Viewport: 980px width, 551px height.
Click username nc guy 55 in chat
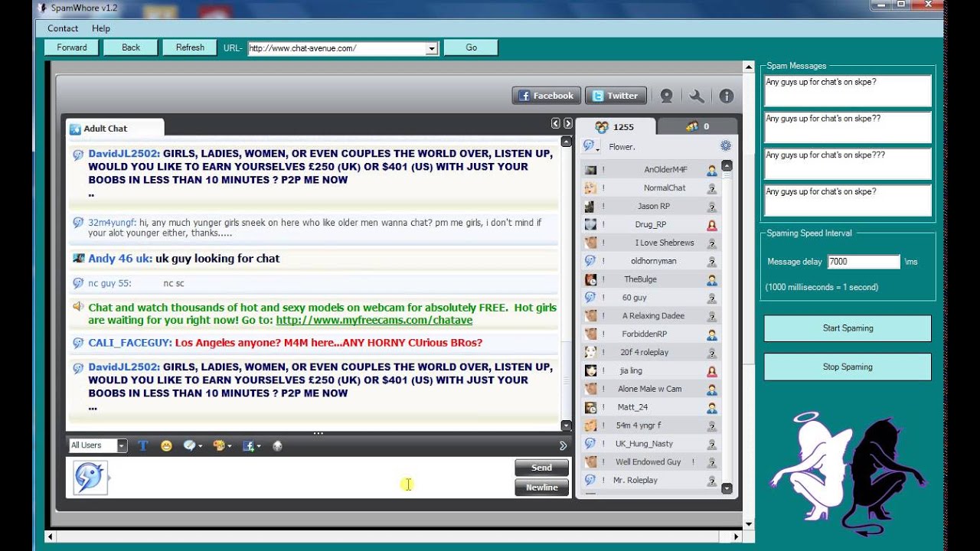coord(109,283)
